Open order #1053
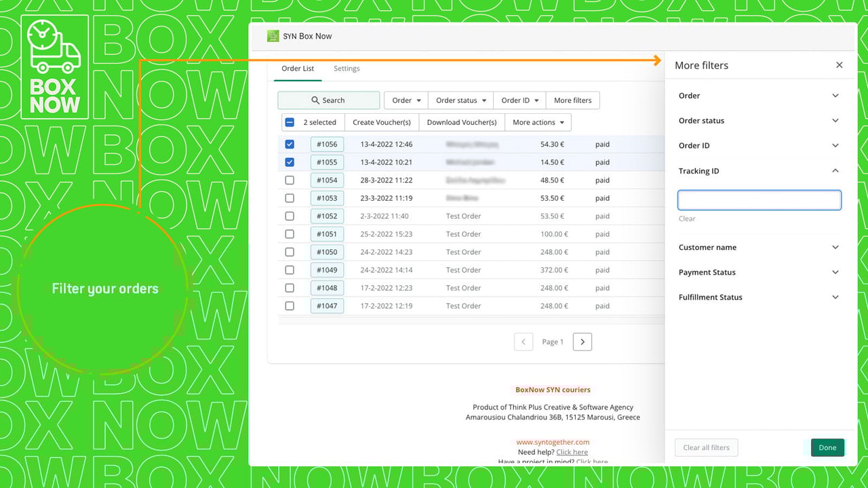This screenshot has height=488, width=868. coord(327,198)
